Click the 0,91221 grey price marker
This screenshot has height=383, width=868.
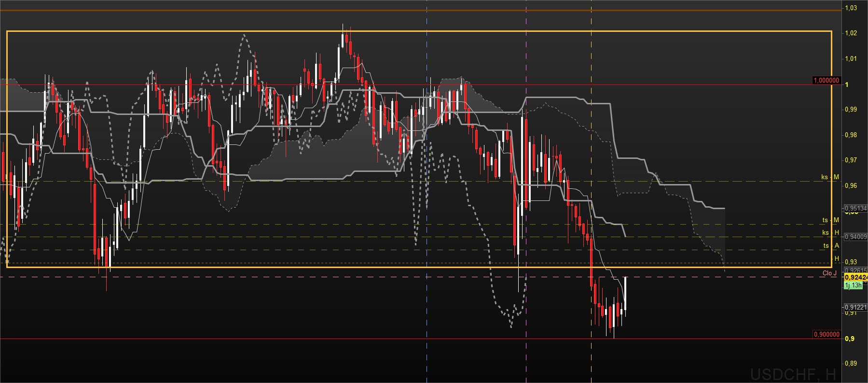click(x=855, y=307)
